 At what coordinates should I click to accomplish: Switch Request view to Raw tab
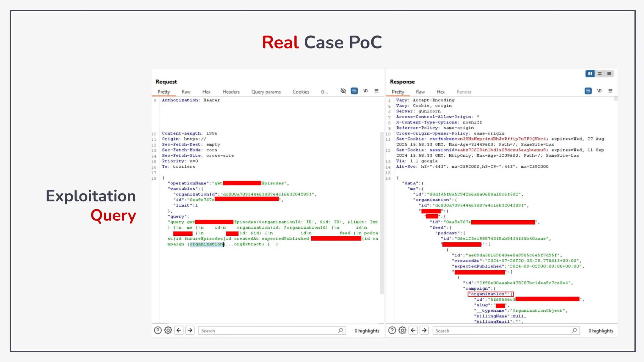pyautogui.click(x=186, y=92)
